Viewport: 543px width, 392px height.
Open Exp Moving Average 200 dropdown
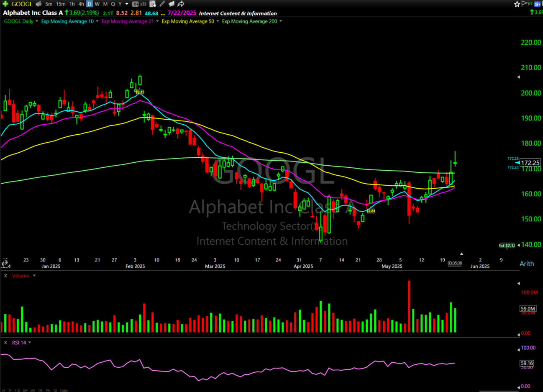tap(280, 21)
